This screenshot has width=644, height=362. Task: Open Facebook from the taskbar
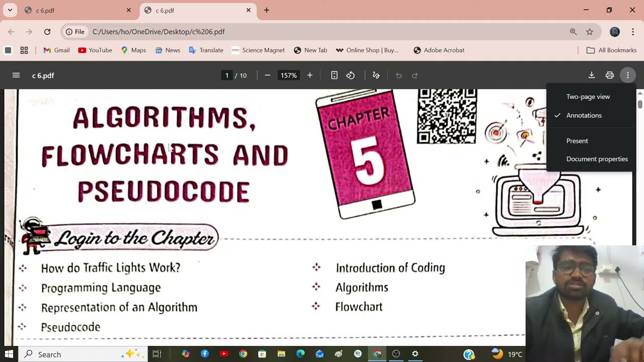(205, 354)
